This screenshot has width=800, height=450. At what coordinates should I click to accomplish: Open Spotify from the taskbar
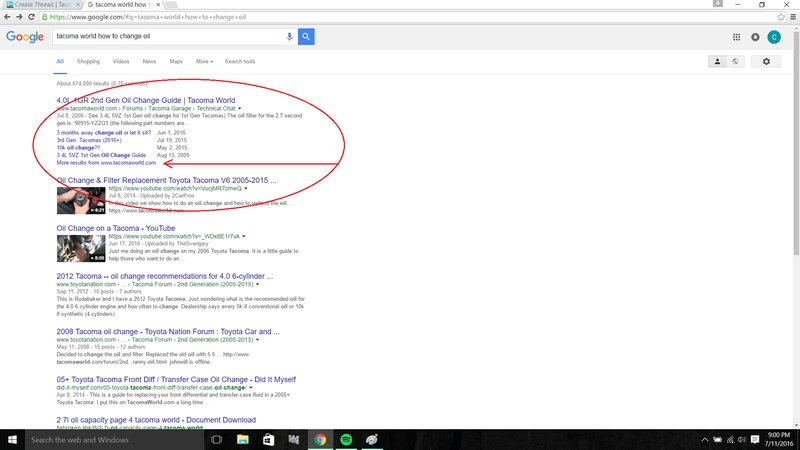coord(346,440)
